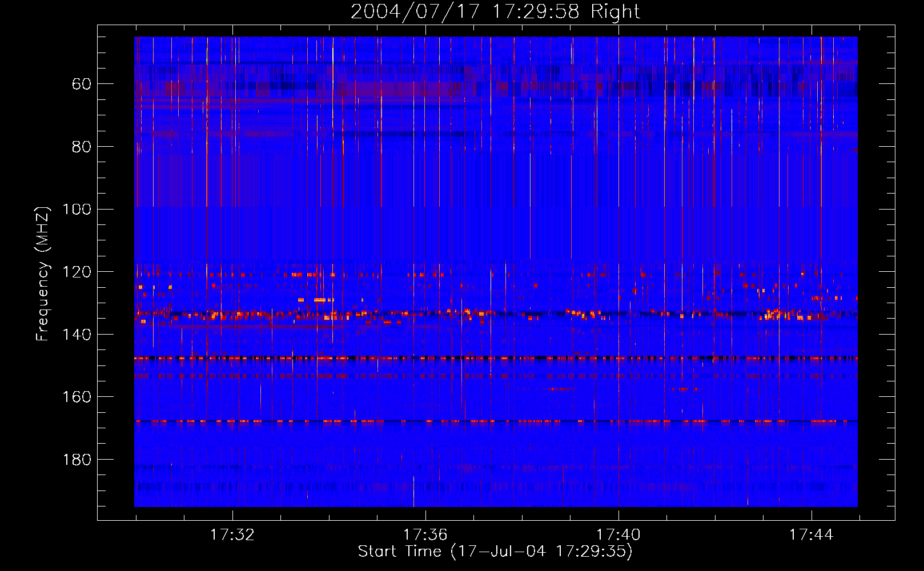Click the 'Start Time (17-Jul-04 17:29:35)' axis label

495,552
